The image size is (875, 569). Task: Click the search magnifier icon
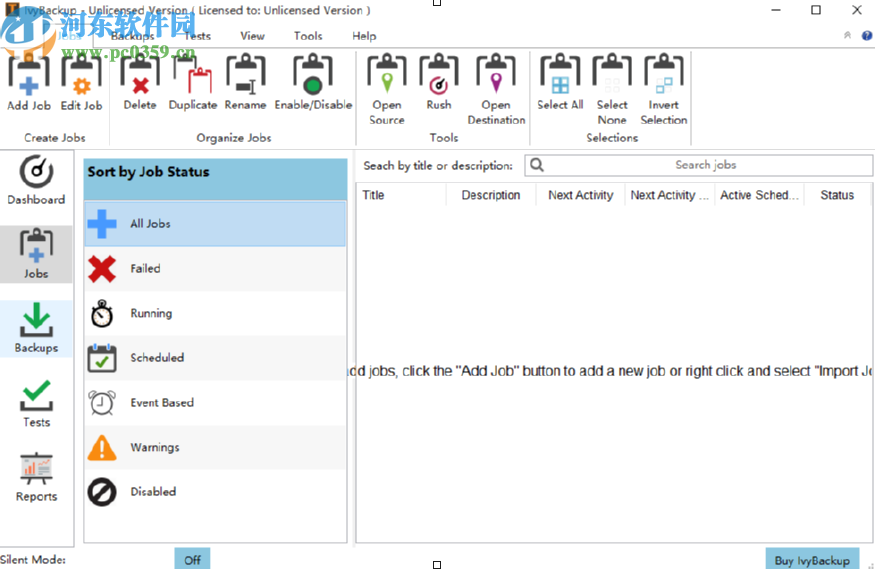[537, 165]
